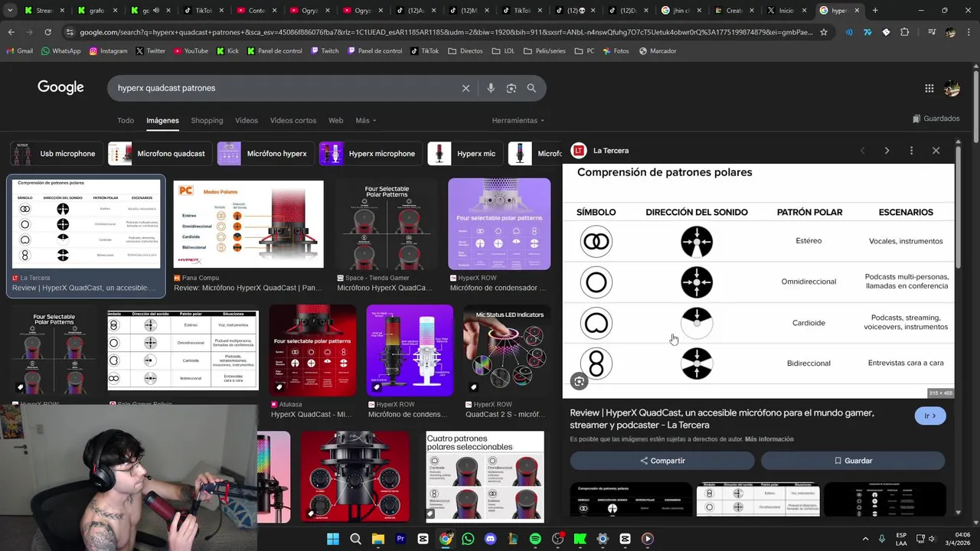Filter by Usb microphone chip
Viewport: 980px width, 551px height.
[55, 154]
